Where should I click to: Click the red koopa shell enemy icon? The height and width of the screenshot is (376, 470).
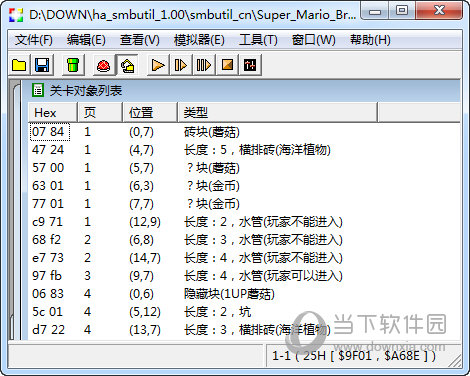pos(103,65)
